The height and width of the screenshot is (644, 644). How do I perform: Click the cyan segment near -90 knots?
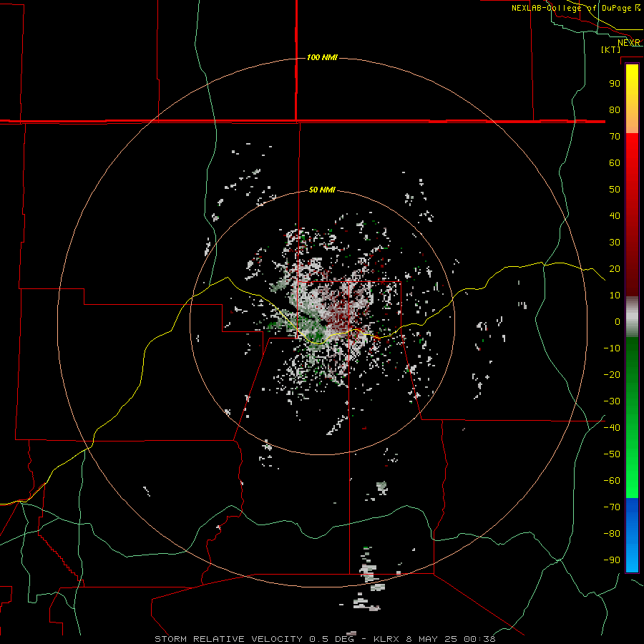pos(632,559)
